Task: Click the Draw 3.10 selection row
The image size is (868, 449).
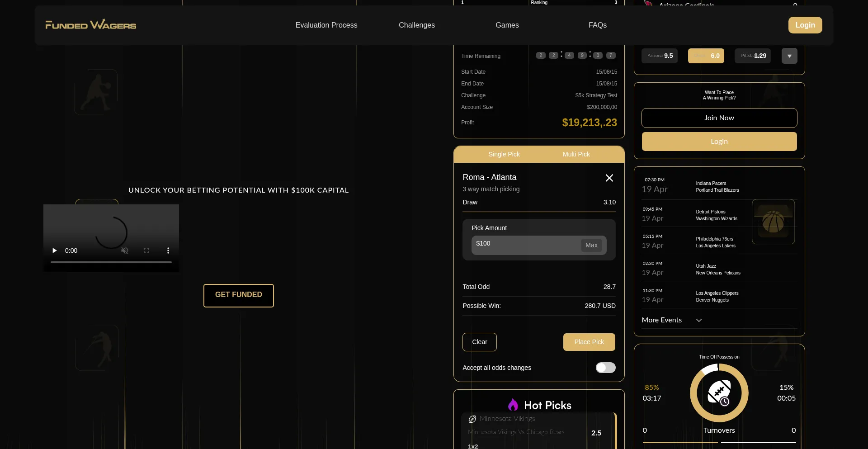Action: click(539, 203)
